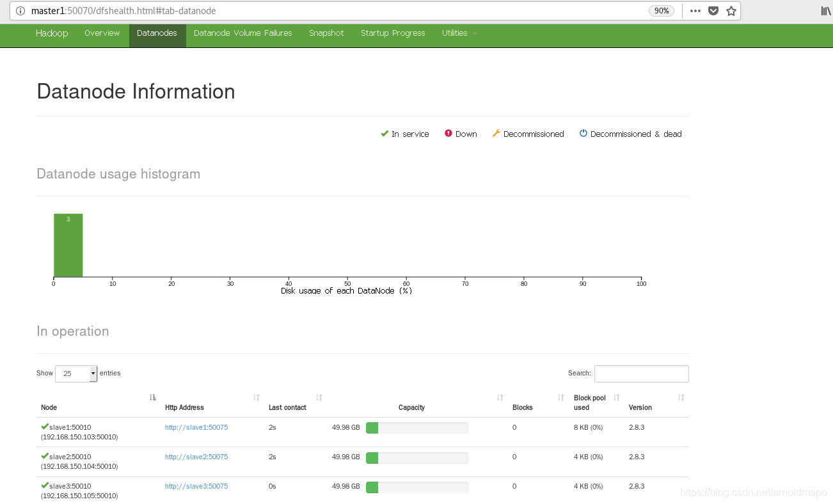The width and height of the screenshot is (833, 504).
Task: Select the slave3:50010 node text
Action: (x=70, y=486)
